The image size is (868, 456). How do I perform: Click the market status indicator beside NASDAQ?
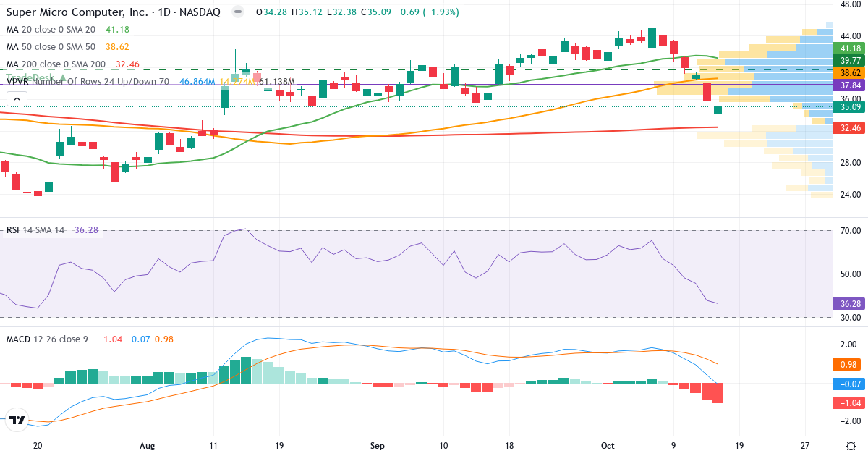pyautogui.click(x=237, y=12)
